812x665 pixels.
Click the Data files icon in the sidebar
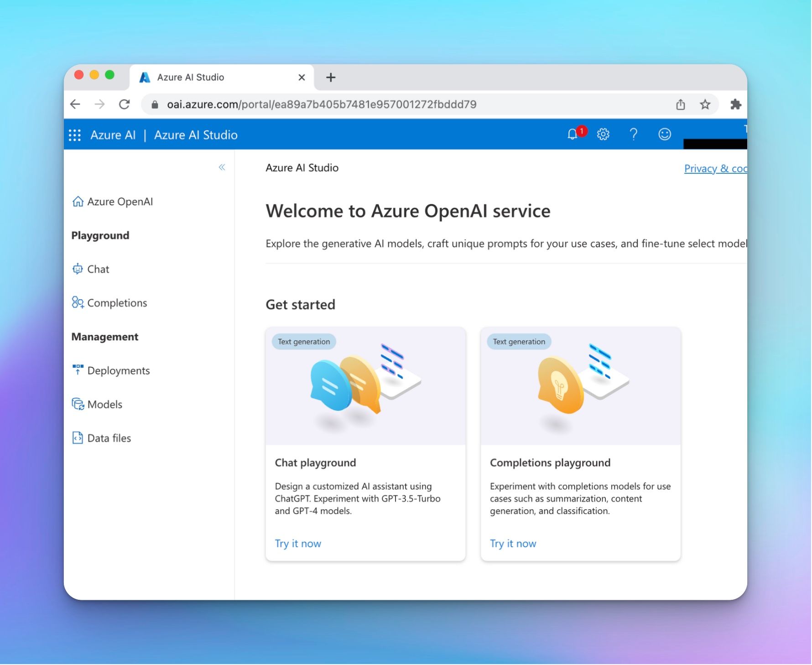pos(78,438)
